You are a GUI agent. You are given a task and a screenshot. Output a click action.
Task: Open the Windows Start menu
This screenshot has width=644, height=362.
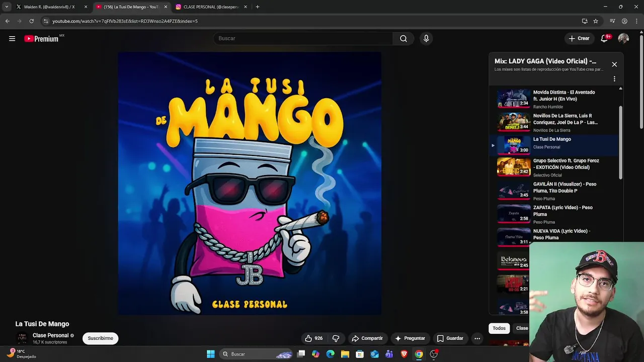click(211, 354)
